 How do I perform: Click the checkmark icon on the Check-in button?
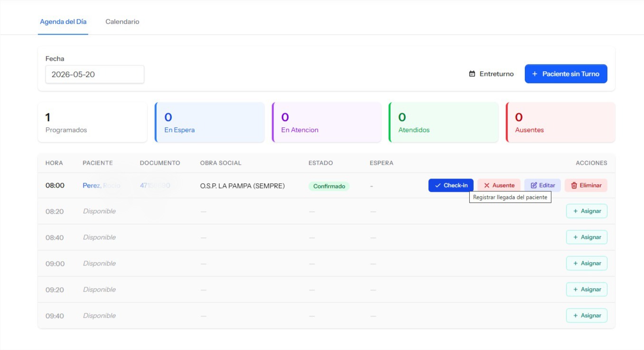click(x=438, y=186)
